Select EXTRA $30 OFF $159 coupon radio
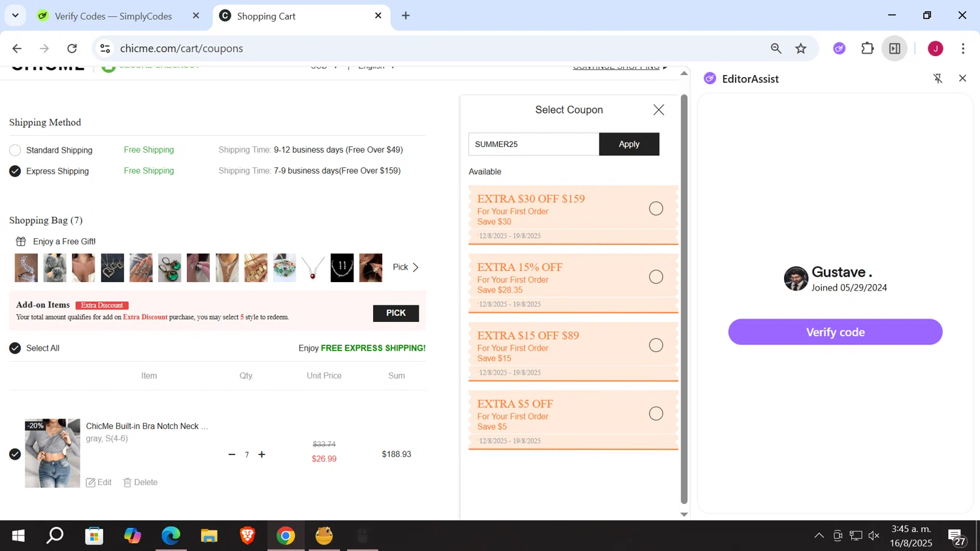The height and width of the screenshot is (551, 980). tap(656, 209)
